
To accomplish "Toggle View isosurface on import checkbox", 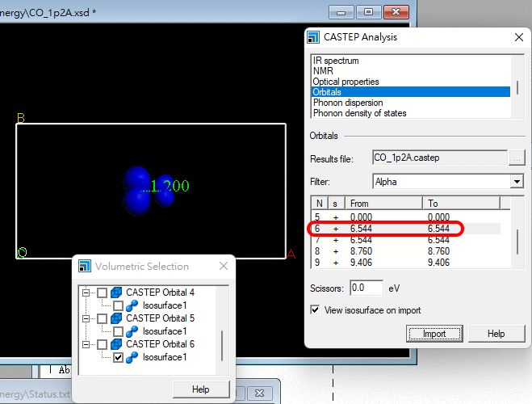I will pos(316,309).
